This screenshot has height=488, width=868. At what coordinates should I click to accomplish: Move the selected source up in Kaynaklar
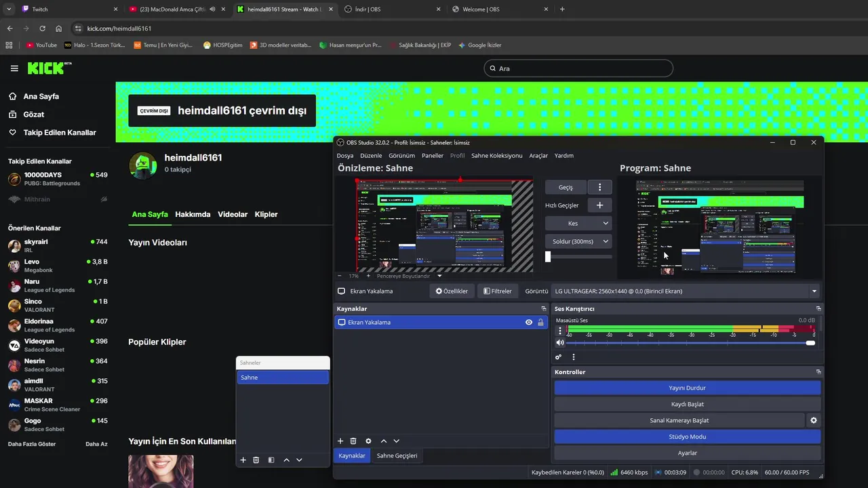coord(384,441)
